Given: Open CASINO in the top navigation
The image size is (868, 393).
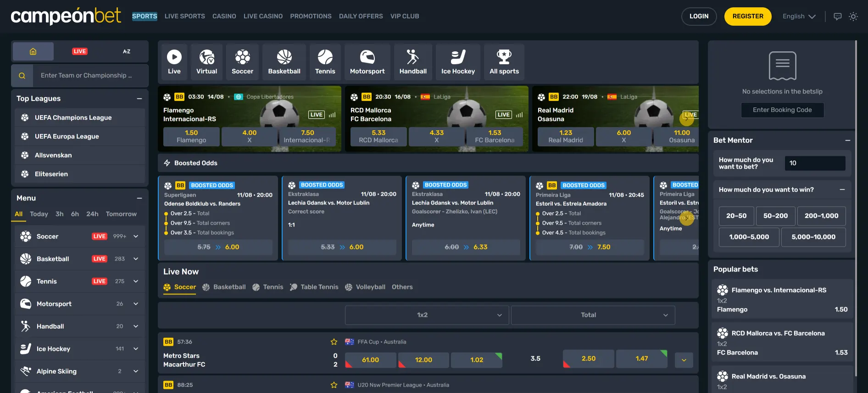Looking at the screenshot, I should point(224,16).
